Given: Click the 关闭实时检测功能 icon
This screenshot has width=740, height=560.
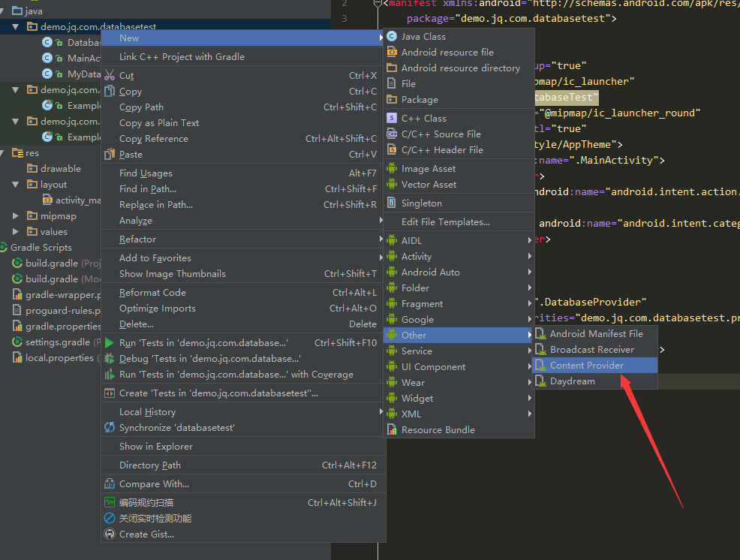Looking at the screenshot, I should [x=110, y=519].
